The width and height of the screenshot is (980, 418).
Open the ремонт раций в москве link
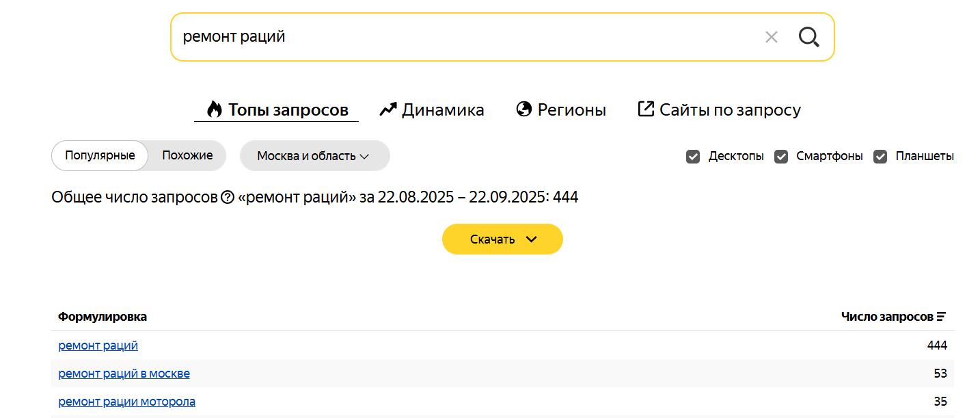(x=124, y=374)
